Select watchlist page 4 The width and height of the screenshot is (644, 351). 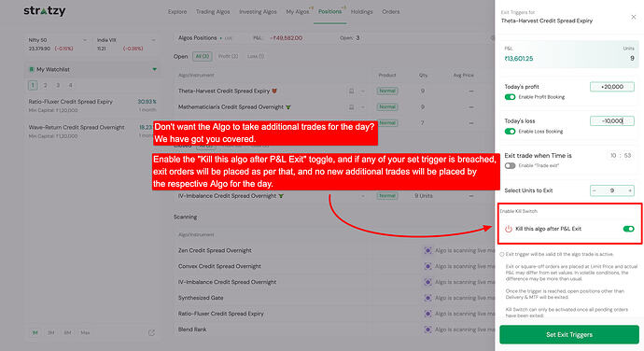click(71, 86)
